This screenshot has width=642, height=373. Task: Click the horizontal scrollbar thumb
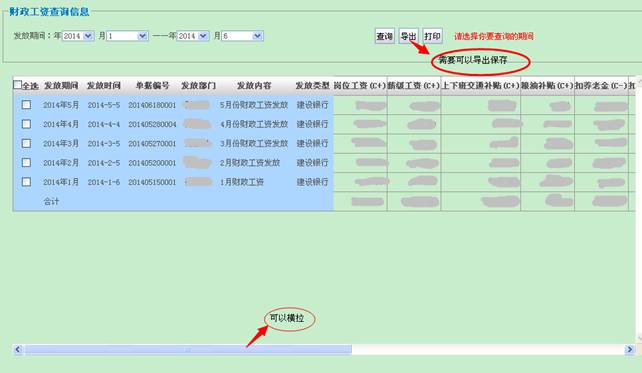pyautogui.click(x=188, y=349)
